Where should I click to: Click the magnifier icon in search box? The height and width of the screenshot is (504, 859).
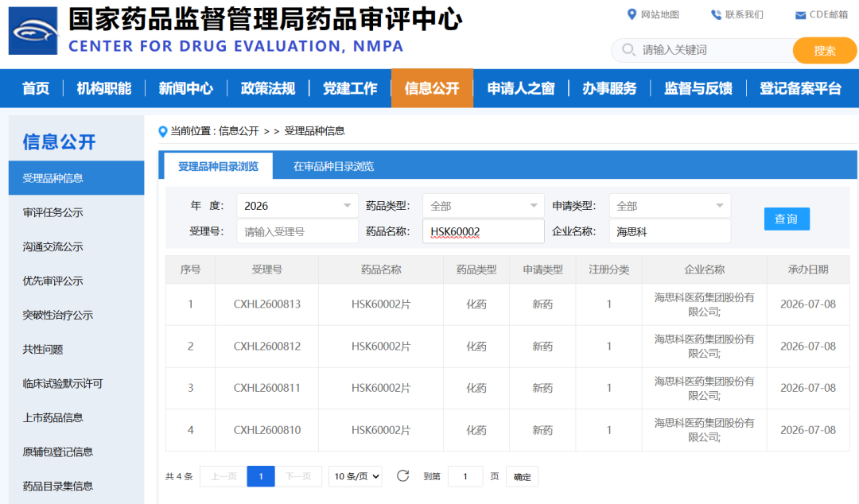click(x=628, y=50)
